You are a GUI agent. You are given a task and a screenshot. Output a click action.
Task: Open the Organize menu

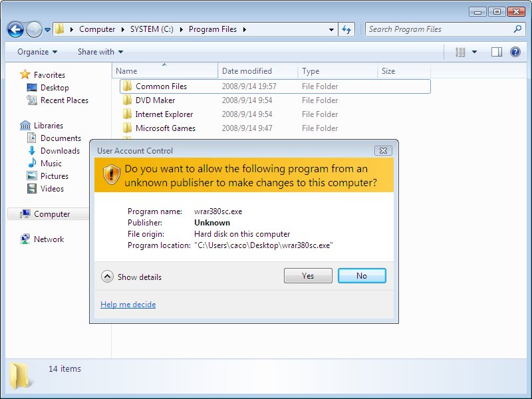(x=37, y=52)
